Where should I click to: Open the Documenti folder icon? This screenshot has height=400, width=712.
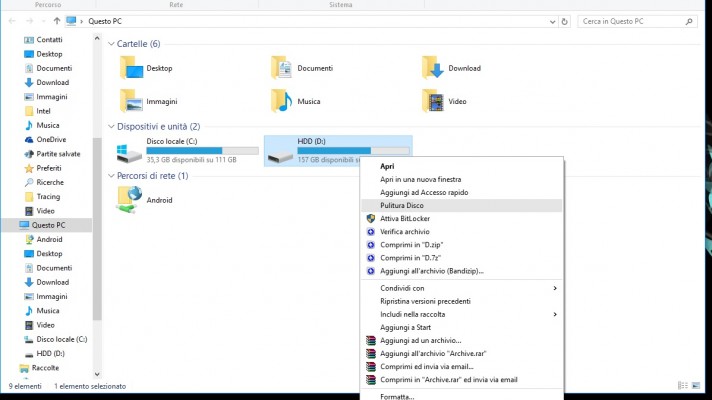(282, 68)
